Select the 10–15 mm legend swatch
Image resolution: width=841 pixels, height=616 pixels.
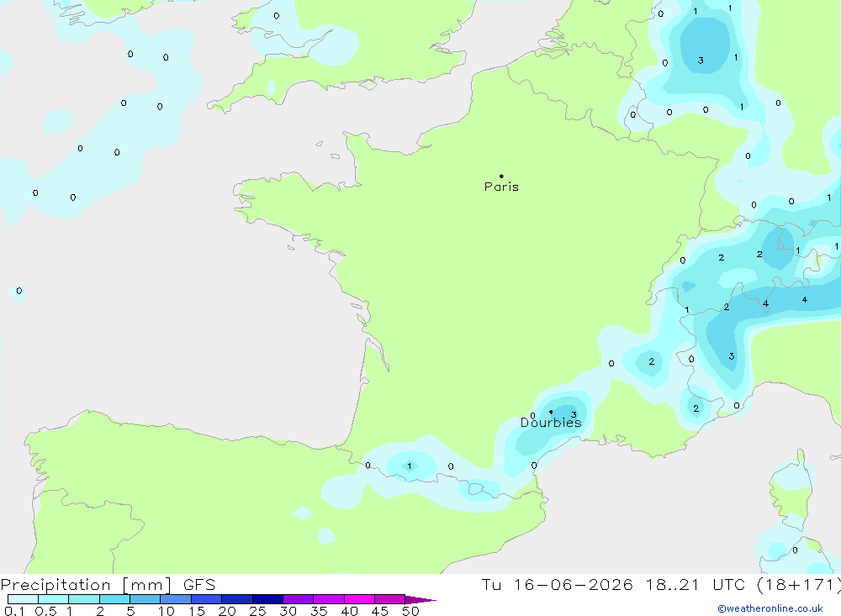[x=176, y=599]
